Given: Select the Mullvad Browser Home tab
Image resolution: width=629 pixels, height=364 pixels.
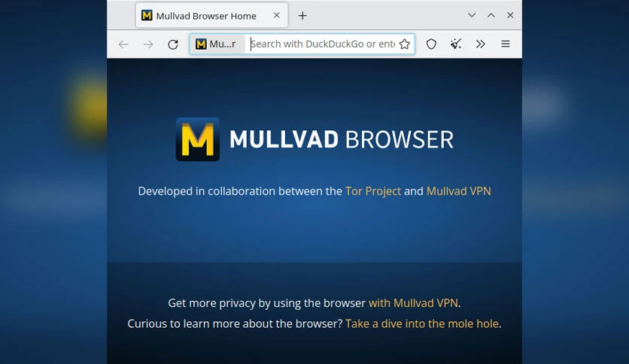Looking at the screenshot, I should (212, 16).
